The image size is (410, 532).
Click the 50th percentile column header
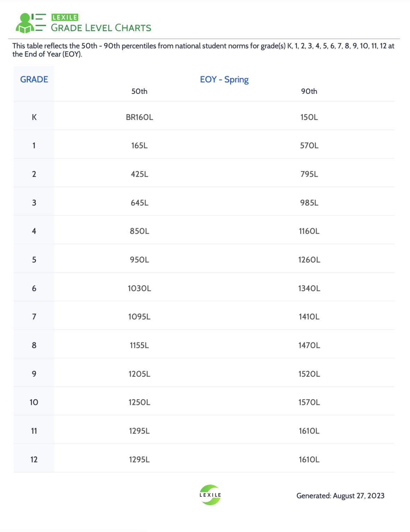tap(139, 91)
